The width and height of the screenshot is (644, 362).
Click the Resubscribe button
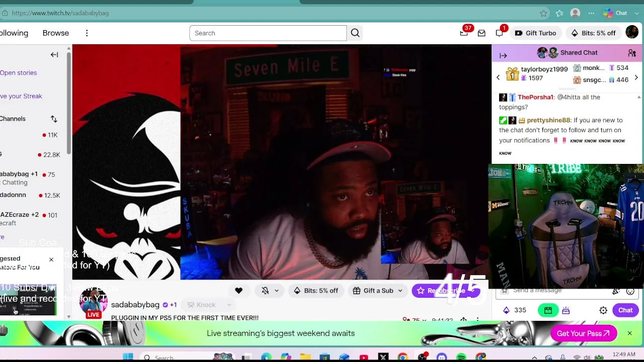[x=446, y=291]
